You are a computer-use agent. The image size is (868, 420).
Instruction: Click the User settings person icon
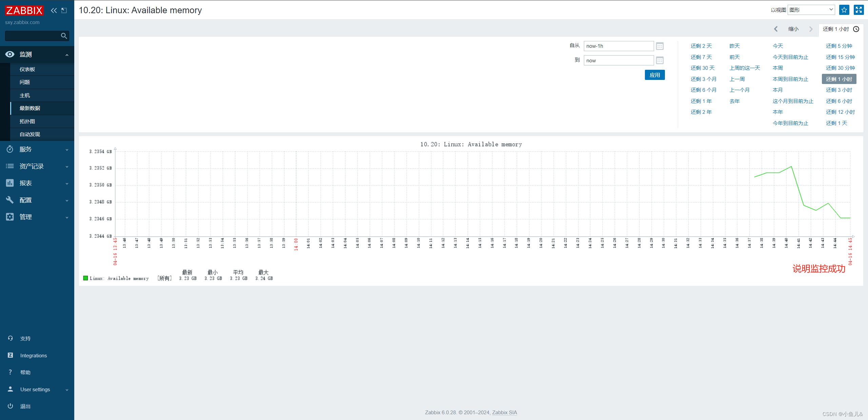(x=10, y=389)
